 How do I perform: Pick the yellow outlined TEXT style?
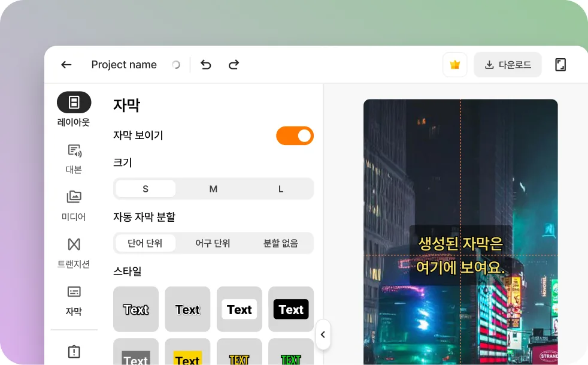240,352
